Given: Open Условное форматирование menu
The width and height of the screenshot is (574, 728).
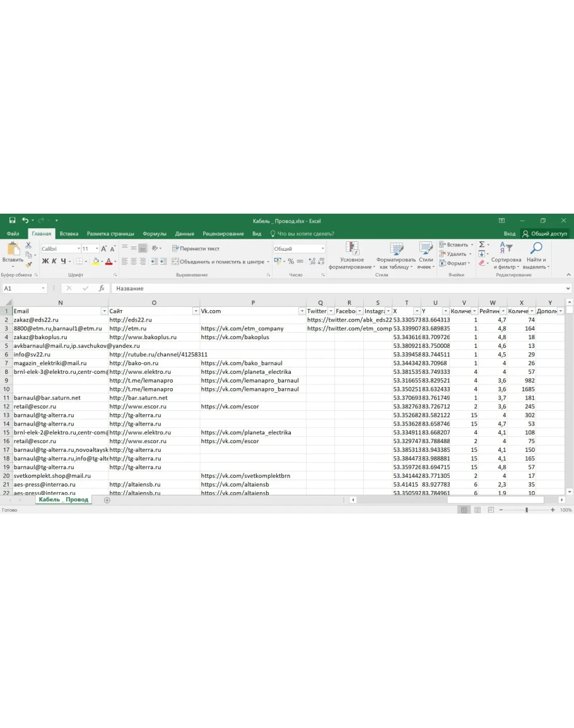Looking at the screenshot, I should click(x=352, y=255).
